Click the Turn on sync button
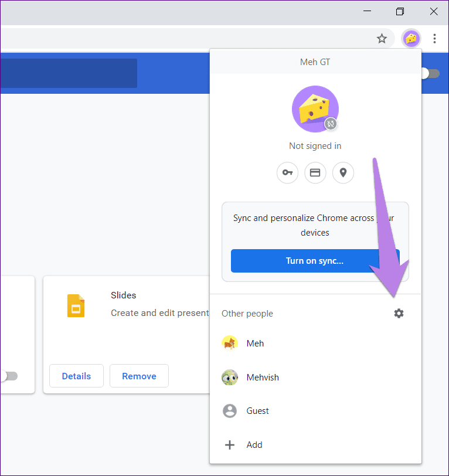The width and height of the screenshot is (449, 476). [x=315, y=261]
